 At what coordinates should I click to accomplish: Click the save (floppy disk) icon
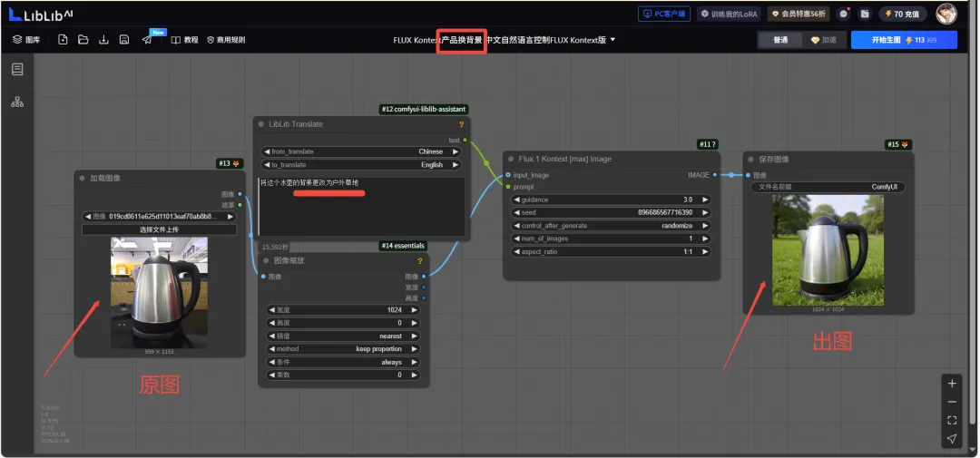[124, 39]
